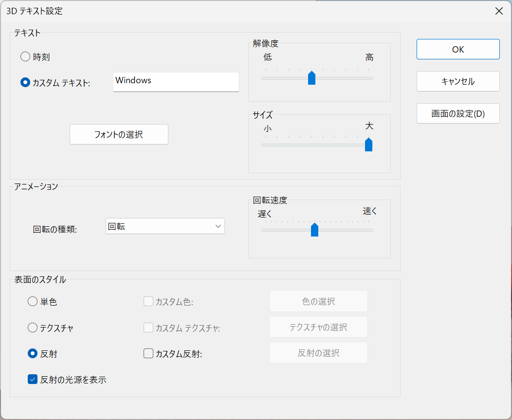Select the 時刻 radio button
This screenshot has width=512, height=420.
[x=25, y=57]
